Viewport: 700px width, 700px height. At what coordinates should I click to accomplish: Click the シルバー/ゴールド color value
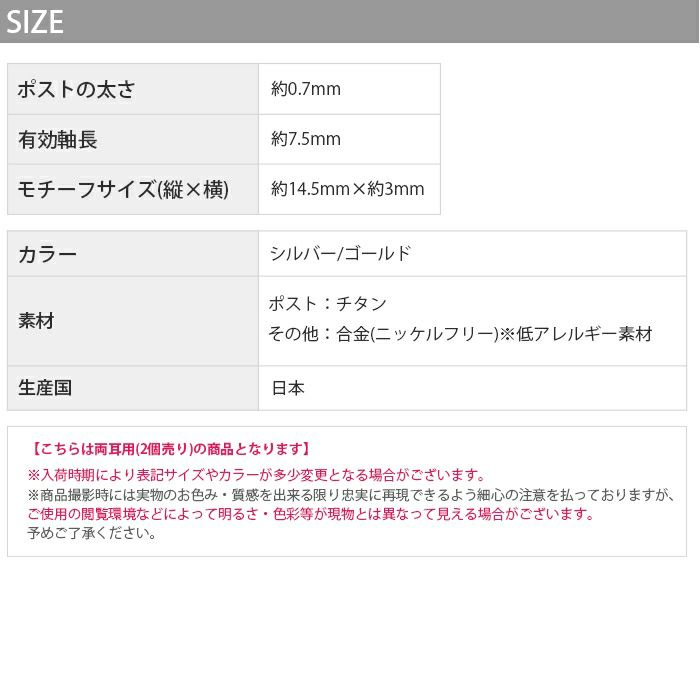340,254
